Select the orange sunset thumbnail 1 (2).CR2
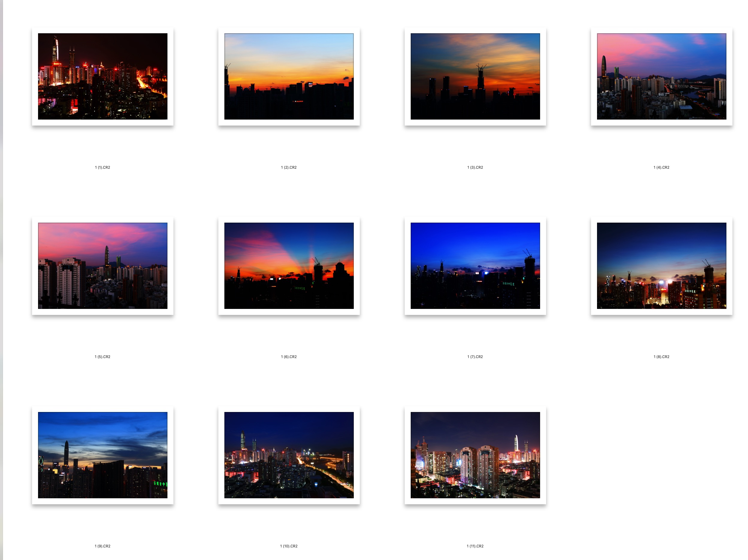Screen dimensions: 748x560 pyautogui.click(x=289, y=76)
